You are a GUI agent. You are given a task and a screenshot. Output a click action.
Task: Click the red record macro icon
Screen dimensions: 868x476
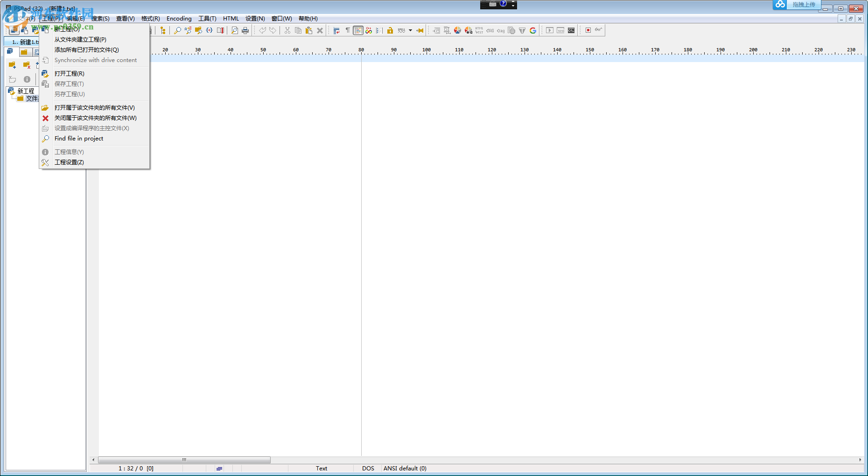pyautogui.click(x=588, y=30)
